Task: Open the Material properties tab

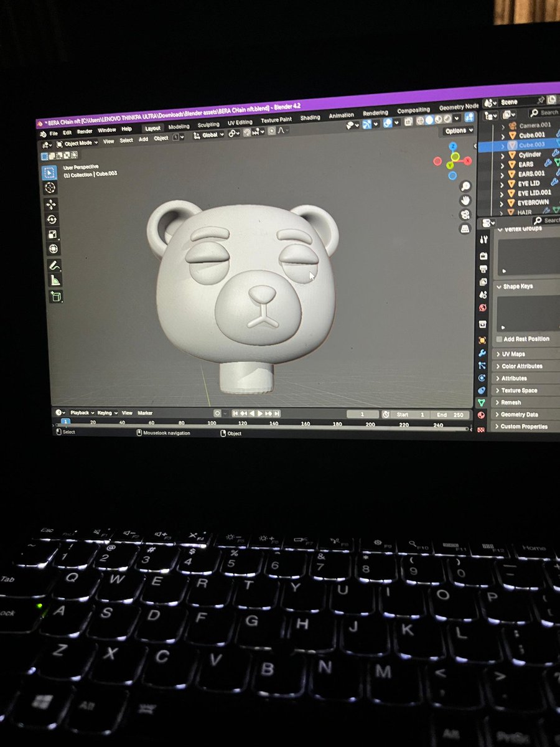Action: click(x=482, y=415)
